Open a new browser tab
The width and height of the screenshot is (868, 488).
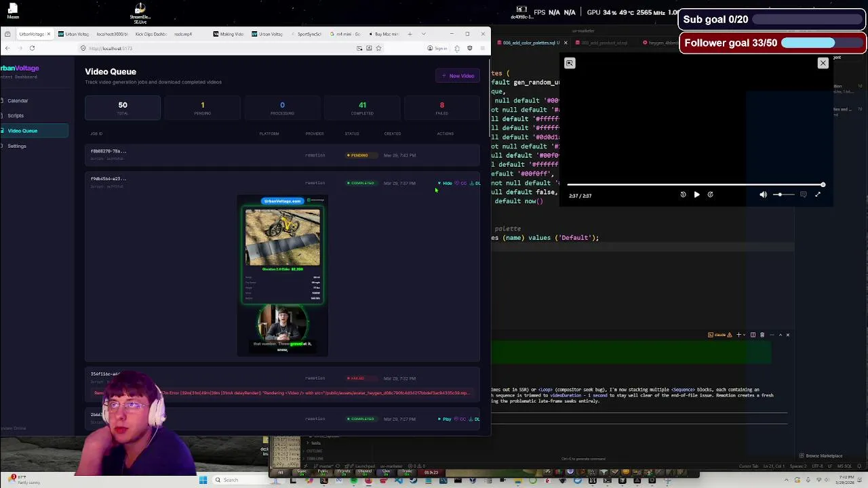click(410, 34)
